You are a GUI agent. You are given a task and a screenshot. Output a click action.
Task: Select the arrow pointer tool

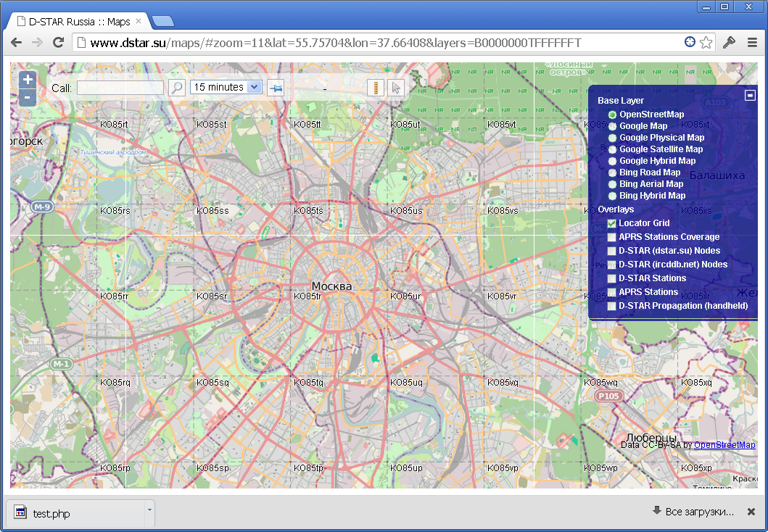click(396, 88)
